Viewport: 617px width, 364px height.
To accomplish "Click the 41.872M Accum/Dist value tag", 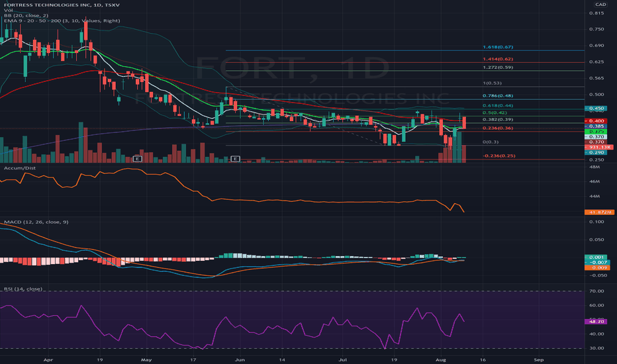I will (598, 212).
